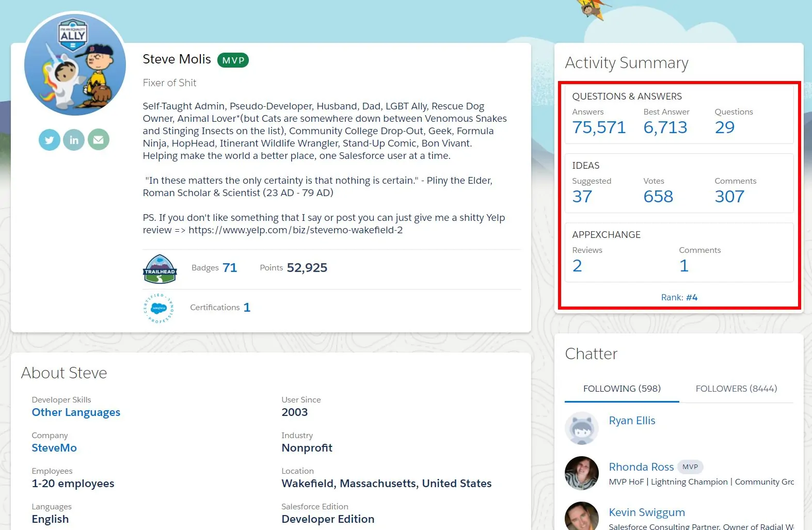Click the Rank: #4 link
The image size is (812, 530).
point(679,297)
